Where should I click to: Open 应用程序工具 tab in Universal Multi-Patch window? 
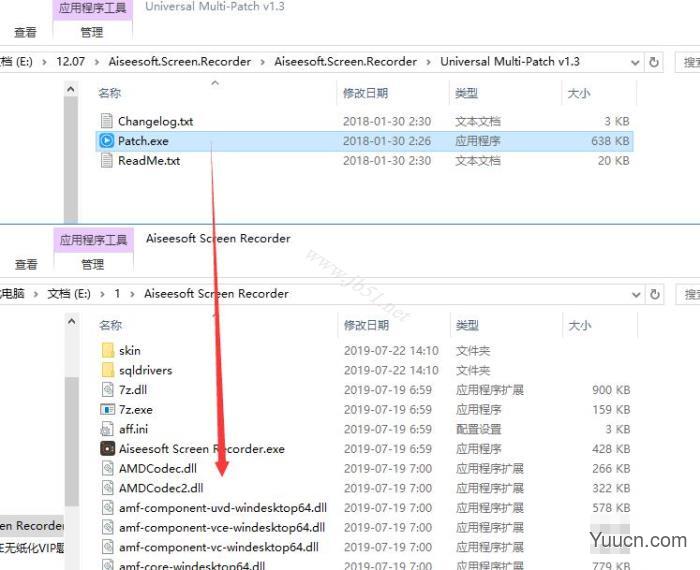[92, 9]
